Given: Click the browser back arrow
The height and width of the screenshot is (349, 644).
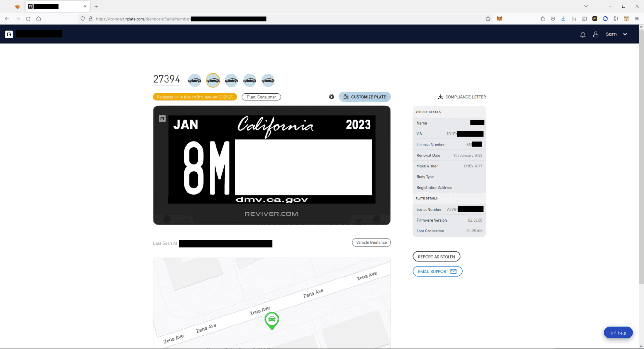Looking at the screenshot, I should coord(7,19).
